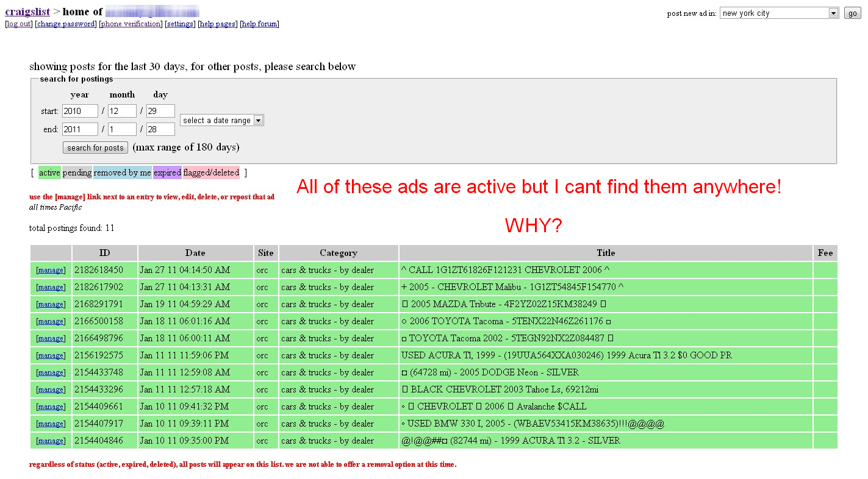Image resolution: width=868 pixels, height=479 pixels.
Task: Select the 2005 DODGE Neon SILVER title
Action: pos(490,372)
